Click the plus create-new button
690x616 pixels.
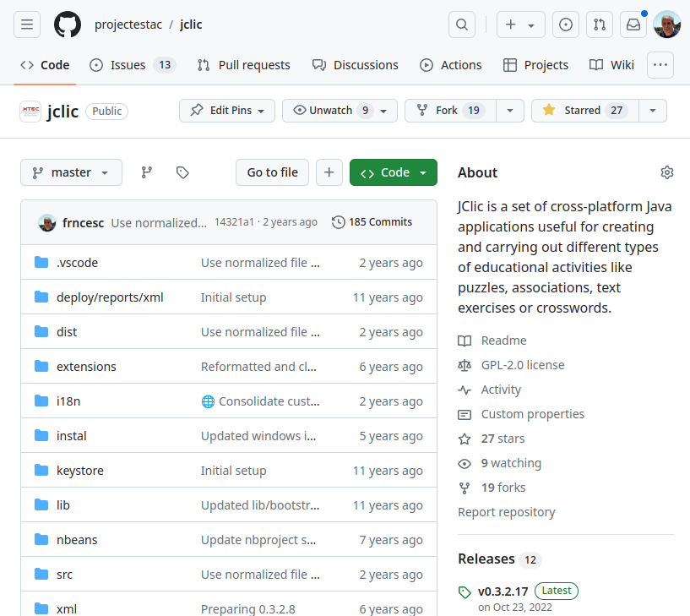pos(510,25)
